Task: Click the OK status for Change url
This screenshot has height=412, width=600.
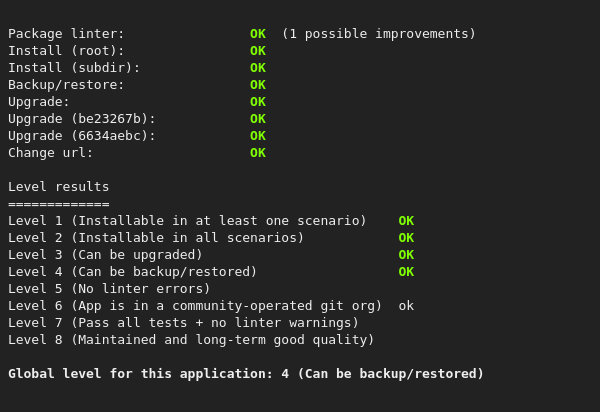Action: [258, 153]
